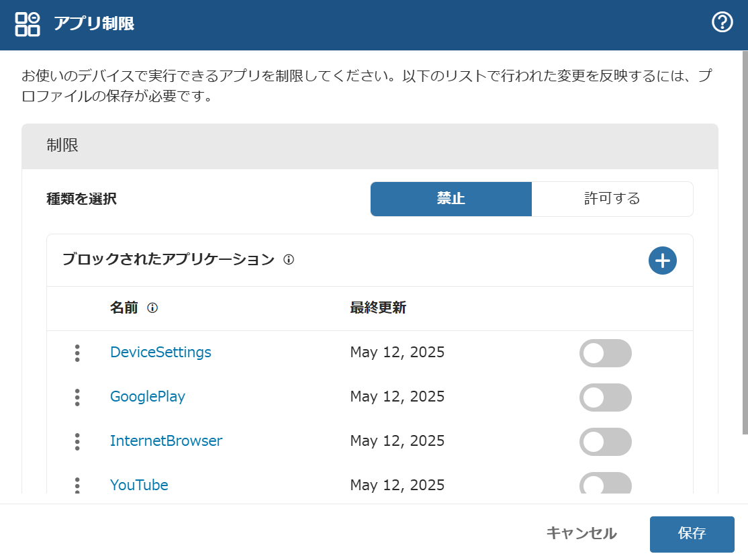Enable the YouTube block switch
The height and width of the screenshot is (560, 748).
606,483
